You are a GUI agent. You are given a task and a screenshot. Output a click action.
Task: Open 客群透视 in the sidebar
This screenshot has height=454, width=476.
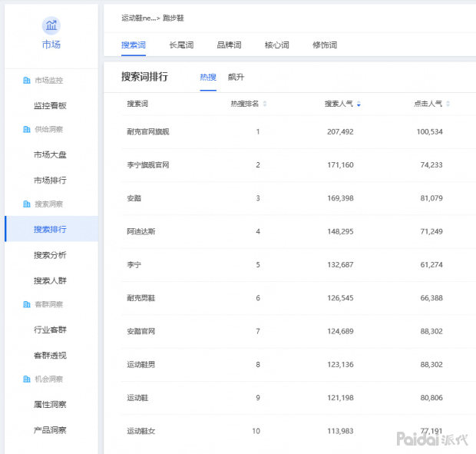coord(50,356)
